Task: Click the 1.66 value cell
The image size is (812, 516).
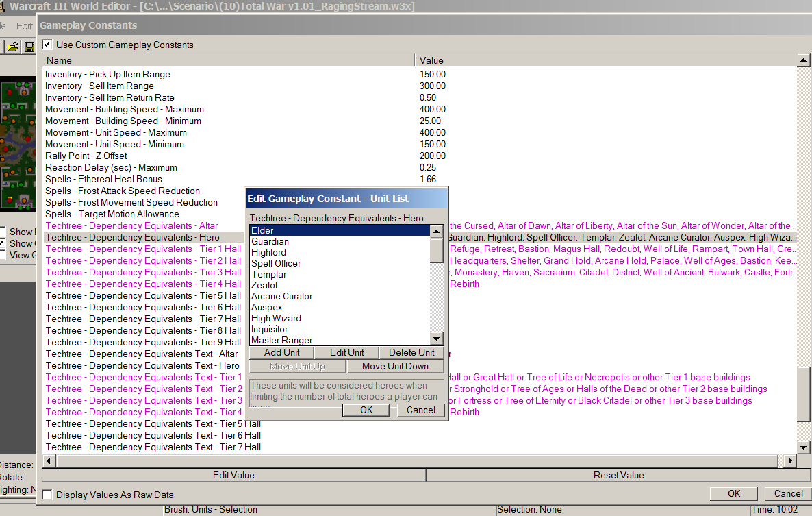Action: 428,180
